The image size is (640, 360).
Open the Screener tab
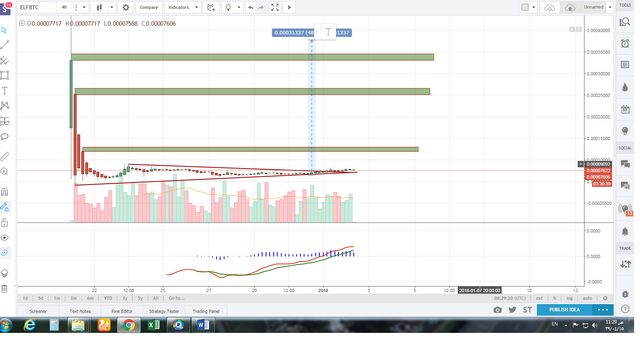pos(38,311)
